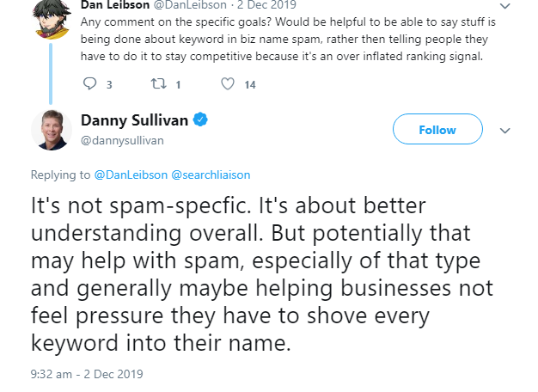Open Danny Sullivan's profile photo
The image size is (538, 392).
coord(51,130)
